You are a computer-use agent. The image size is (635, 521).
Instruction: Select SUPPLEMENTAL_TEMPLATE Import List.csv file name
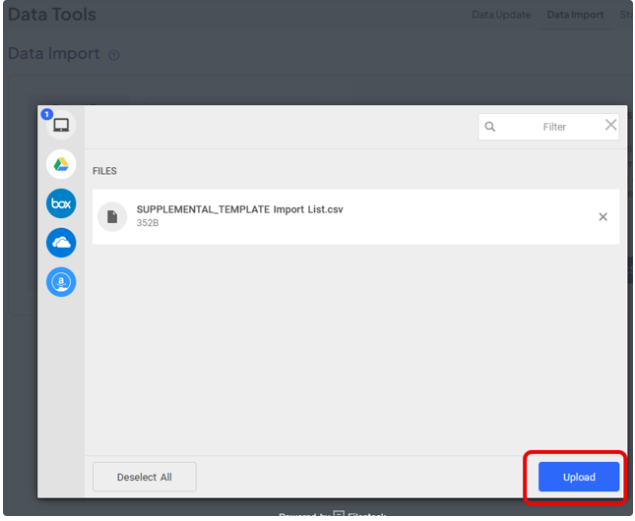240,209
